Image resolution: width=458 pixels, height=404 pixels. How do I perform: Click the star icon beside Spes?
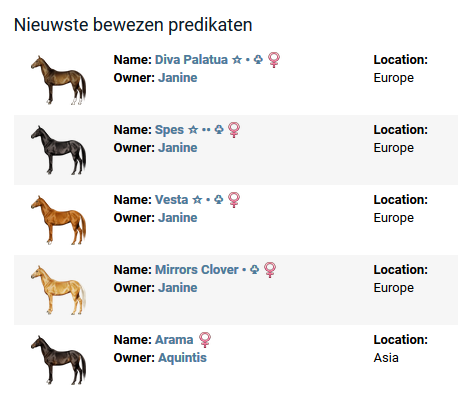click(x=193, y=130)
